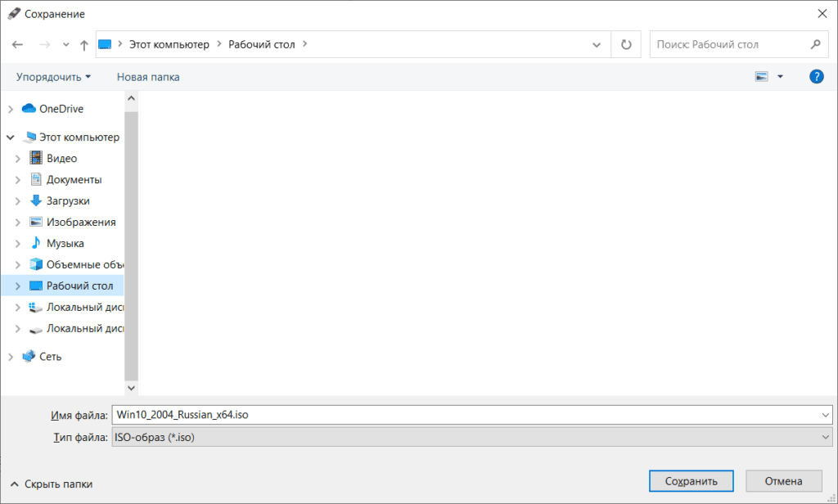Go up one folder level
Viewport: 838px width, 504px height.
84,45
